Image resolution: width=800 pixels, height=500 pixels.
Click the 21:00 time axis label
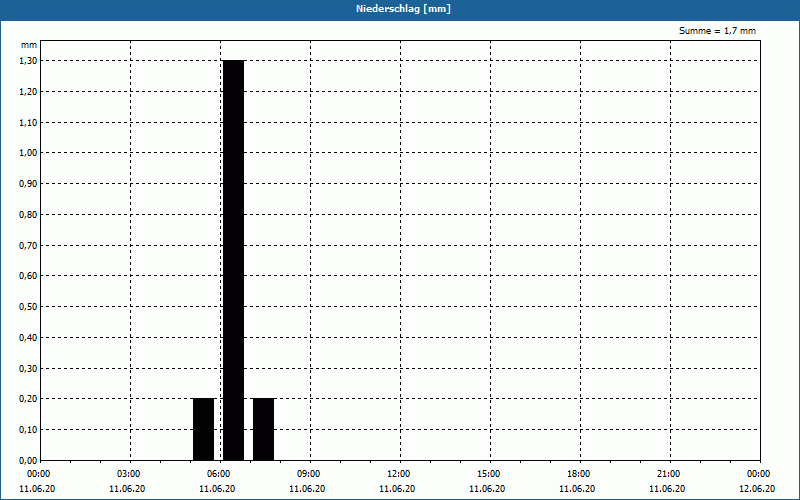point(668,474)
